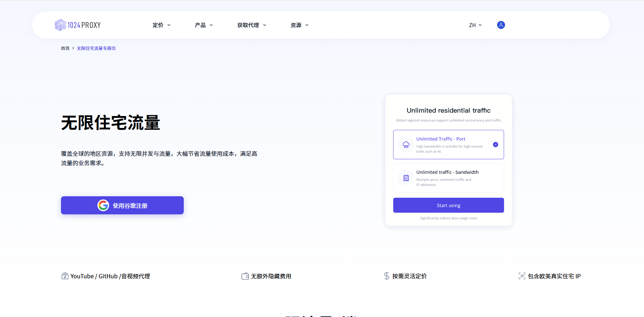Click the IP scan icon for residential IP

click(x=522, y=276)
